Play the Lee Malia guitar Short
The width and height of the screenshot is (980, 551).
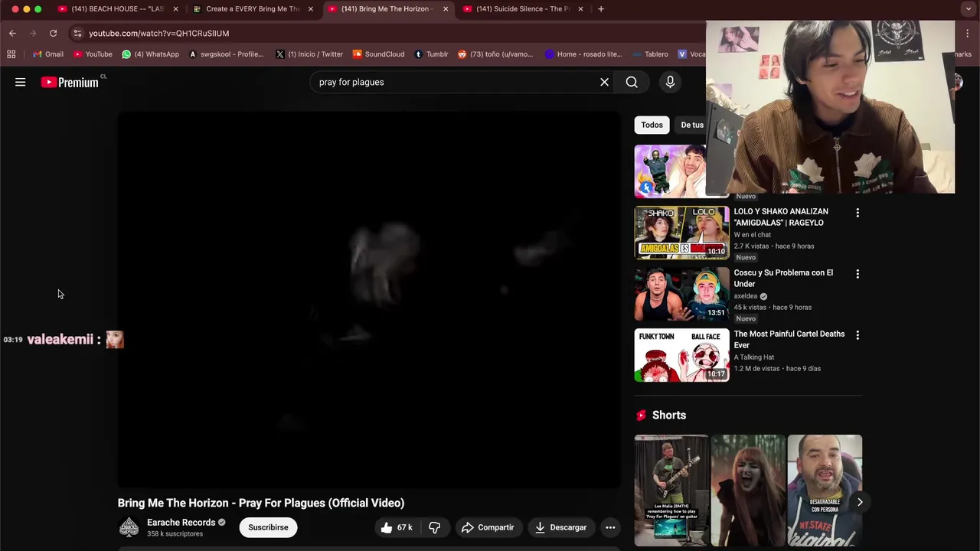click(671, 491)
